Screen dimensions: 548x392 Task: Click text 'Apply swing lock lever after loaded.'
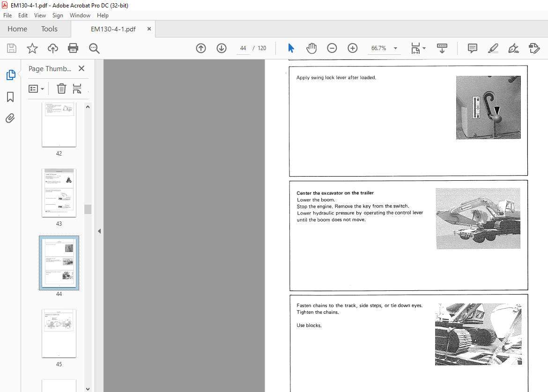[336, 78]
